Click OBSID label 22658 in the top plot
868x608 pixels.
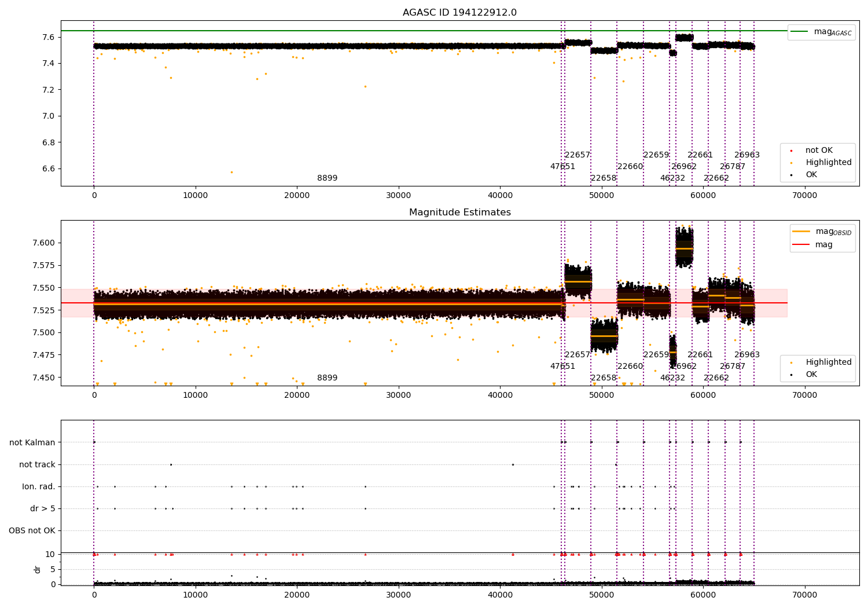point(604,178)
